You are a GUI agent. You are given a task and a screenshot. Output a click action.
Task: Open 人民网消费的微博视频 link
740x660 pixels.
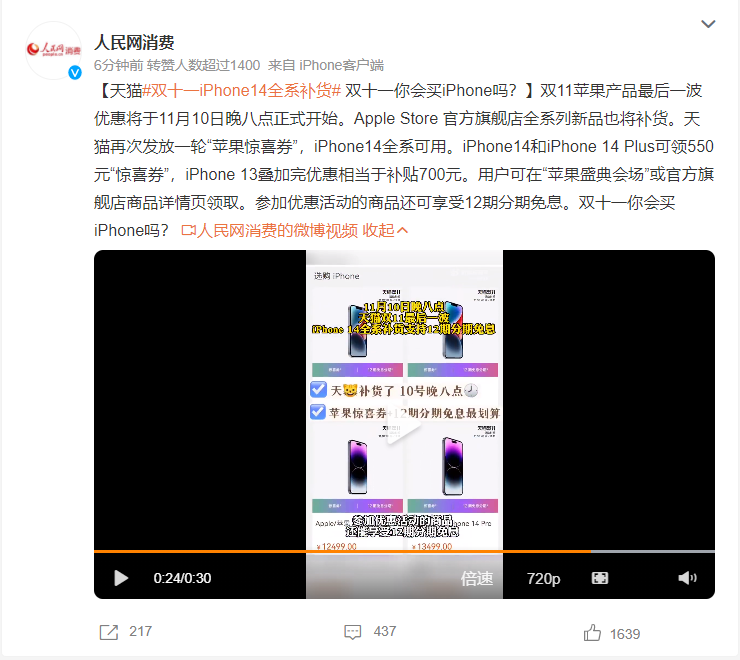tap(270, 230)
